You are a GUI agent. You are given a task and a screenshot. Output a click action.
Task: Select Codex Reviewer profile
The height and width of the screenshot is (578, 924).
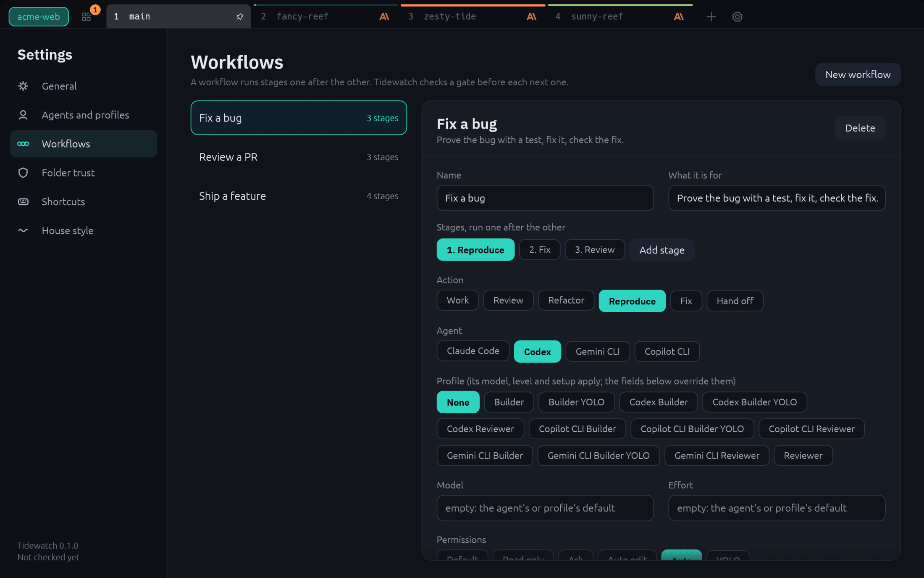[x=480, y=429]
